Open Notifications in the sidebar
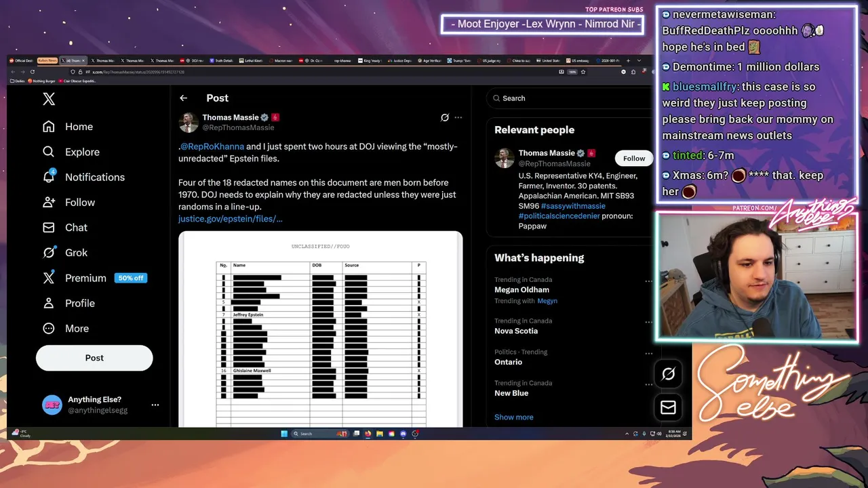The height and width of the screenshot is (488, 868). (x=83, y=177)
